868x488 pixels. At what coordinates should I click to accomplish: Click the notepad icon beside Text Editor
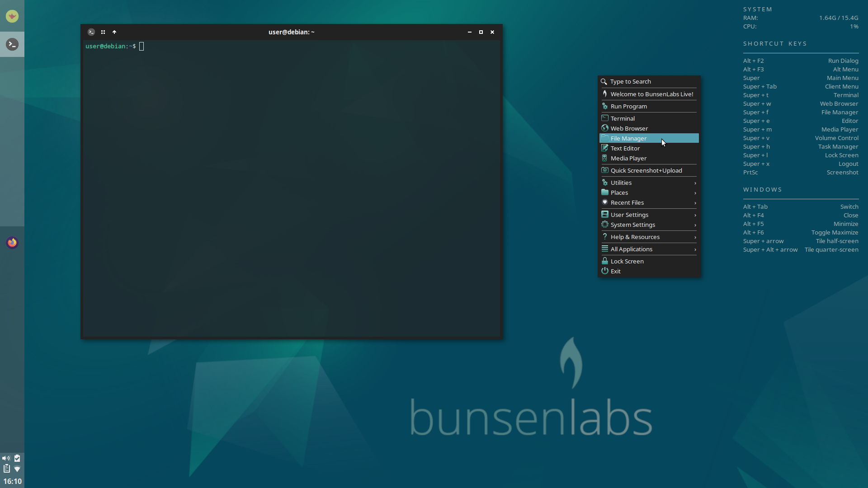click(x=605, y=148)
